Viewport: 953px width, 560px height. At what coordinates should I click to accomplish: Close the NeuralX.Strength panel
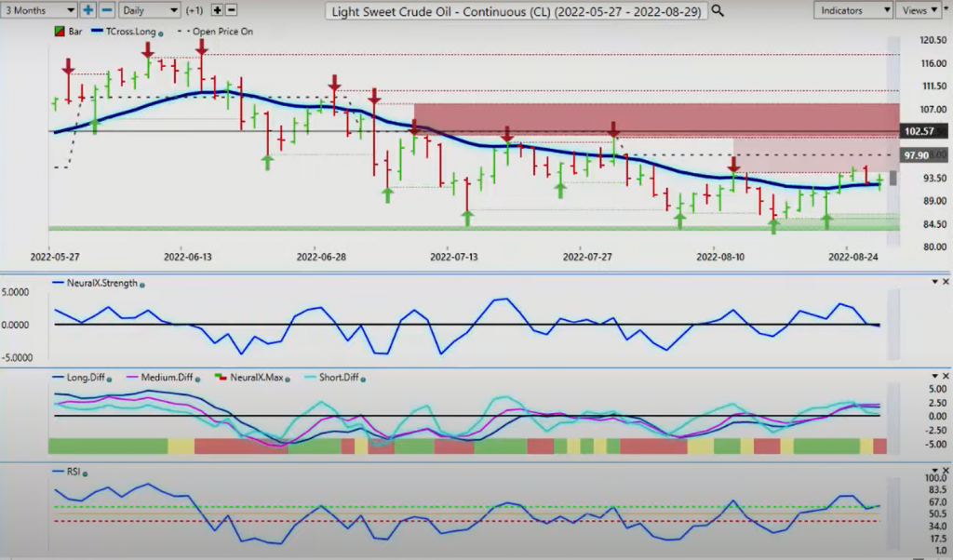946,282
